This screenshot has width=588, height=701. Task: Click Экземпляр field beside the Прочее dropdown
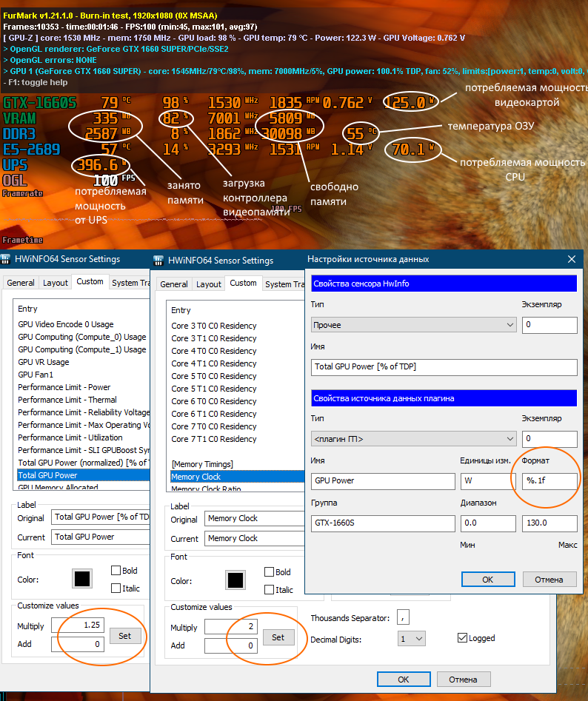tap(549, 325)
